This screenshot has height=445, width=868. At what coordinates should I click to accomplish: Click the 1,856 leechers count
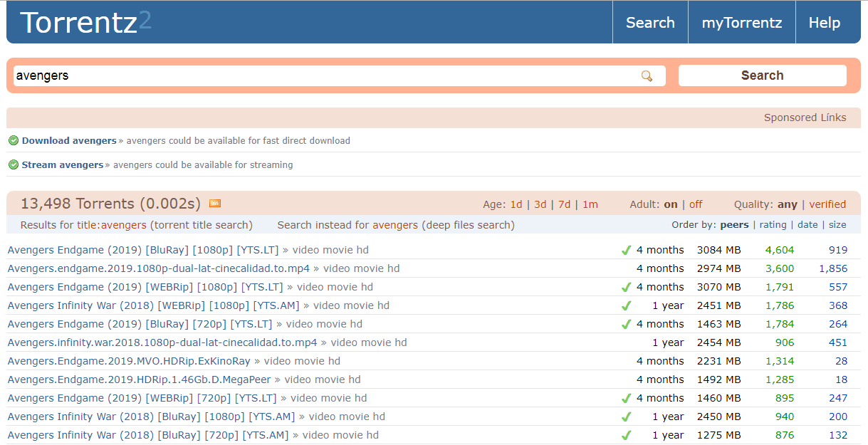(x=833, y=268)
